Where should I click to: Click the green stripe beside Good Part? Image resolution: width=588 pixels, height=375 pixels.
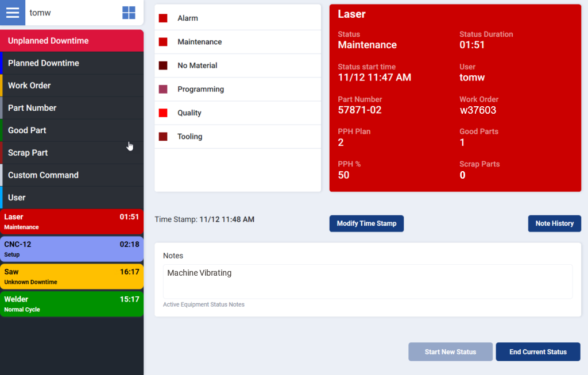(2, 130)
